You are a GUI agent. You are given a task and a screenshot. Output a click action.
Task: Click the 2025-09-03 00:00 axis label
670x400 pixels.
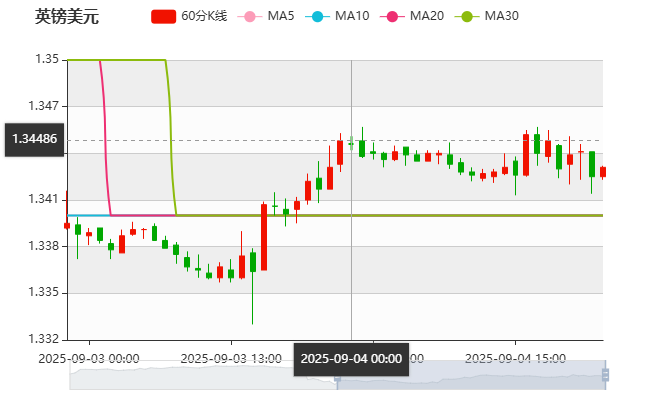tap(89, 358)
